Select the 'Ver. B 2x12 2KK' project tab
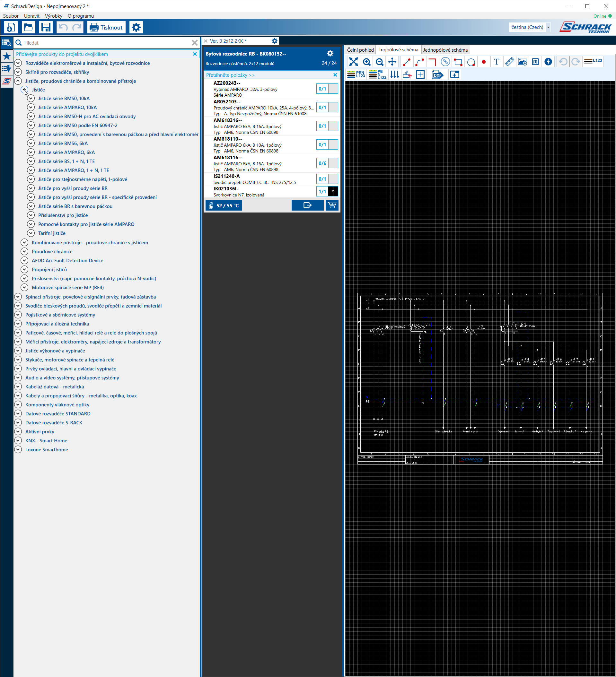The height and width of the screenshot is (677, 616). point(228,41)
